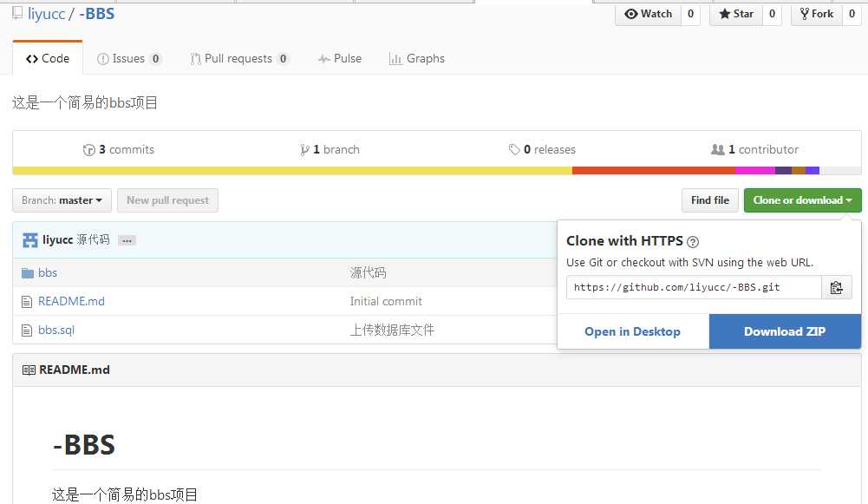Click the bbs.sql file icon
868x504 pixels.
pos(27,331)
